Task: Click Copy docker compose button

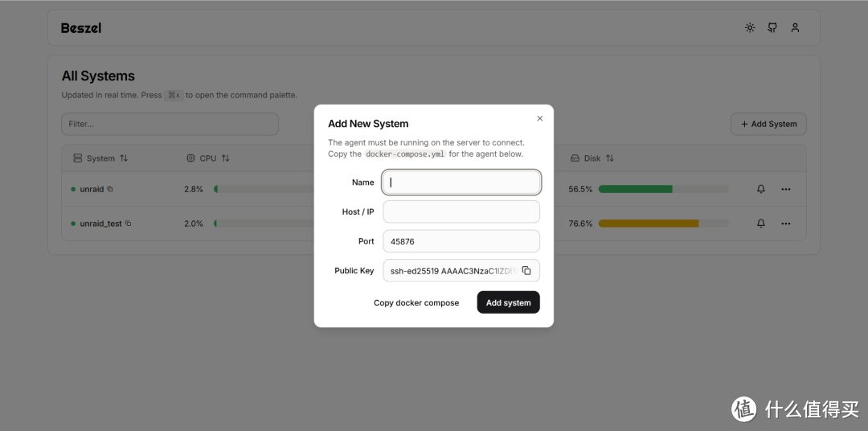Action: [416, 303]
